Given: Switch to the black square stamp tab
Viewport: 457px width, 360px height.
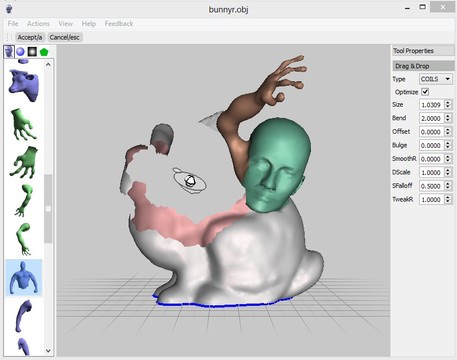Looking at the screenshot, I should coord(32,52).
